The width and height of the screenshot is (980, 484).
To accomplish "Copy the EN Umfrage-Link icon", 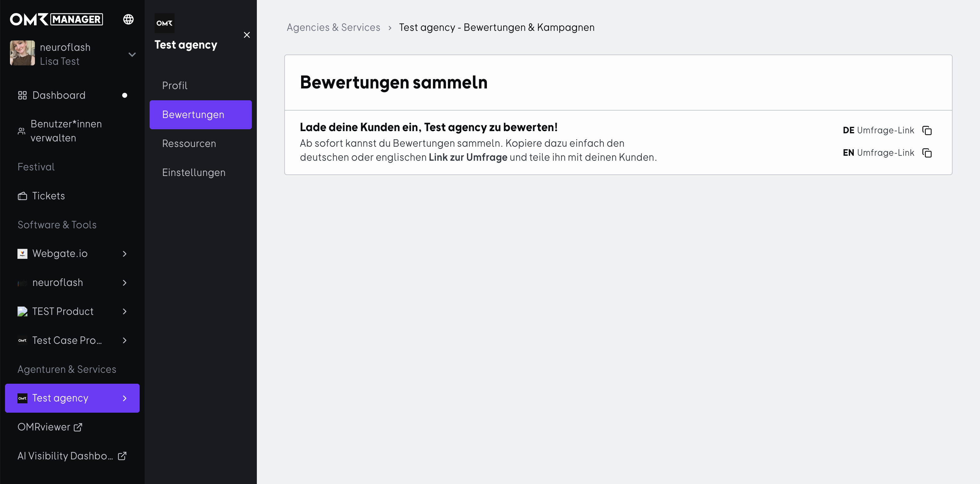I will [x=927, y=153].
